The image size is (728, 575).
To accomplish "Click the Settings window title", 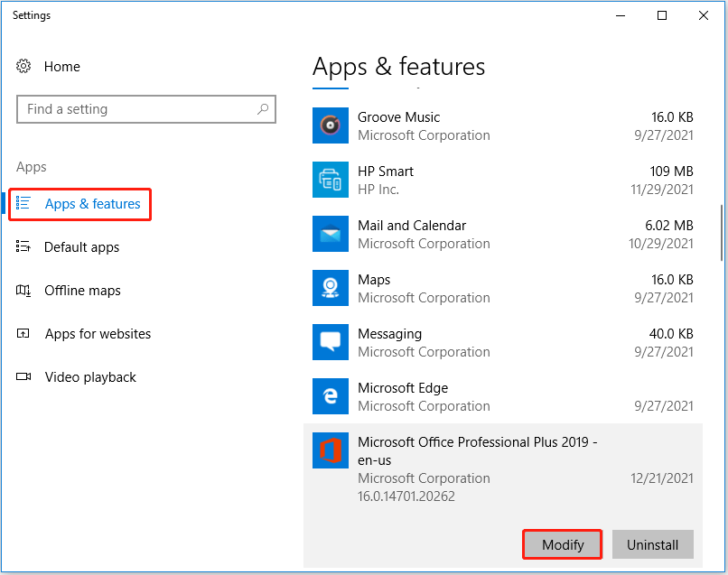I will tap(31, 15).
